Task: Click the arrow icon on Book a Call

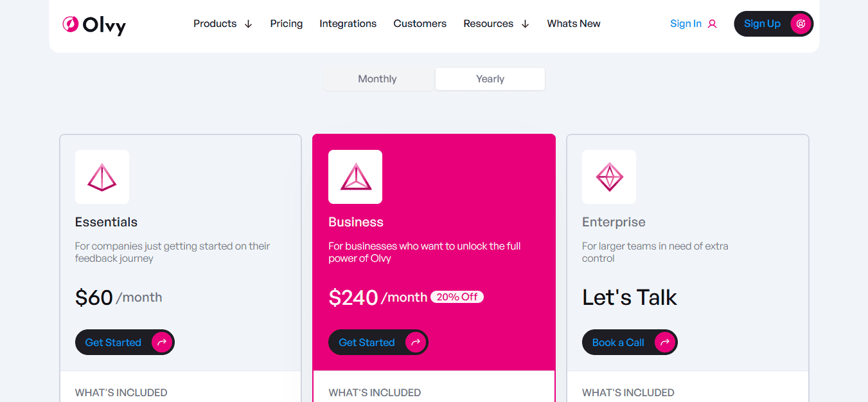Action: click(x=665, y=342)
